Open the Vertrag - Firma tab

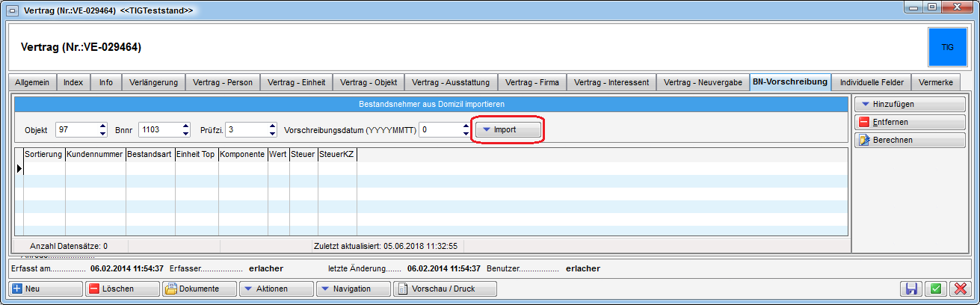point(531,82)
